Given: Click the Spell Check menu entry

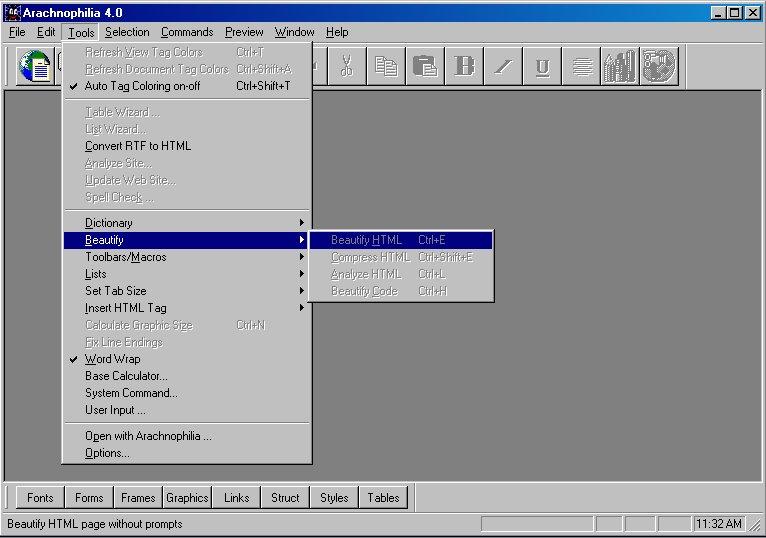Looking at the screenshot, I should (x=188, y=197).
